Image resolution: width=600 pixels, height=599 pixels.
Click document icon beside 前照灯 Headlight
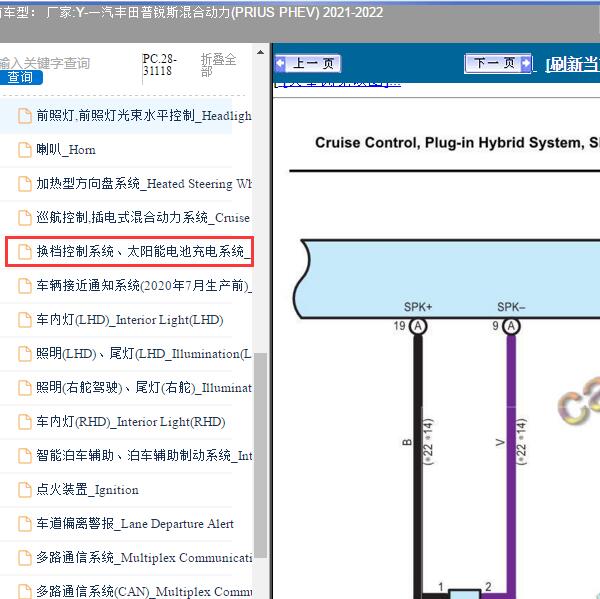point(25,116)
